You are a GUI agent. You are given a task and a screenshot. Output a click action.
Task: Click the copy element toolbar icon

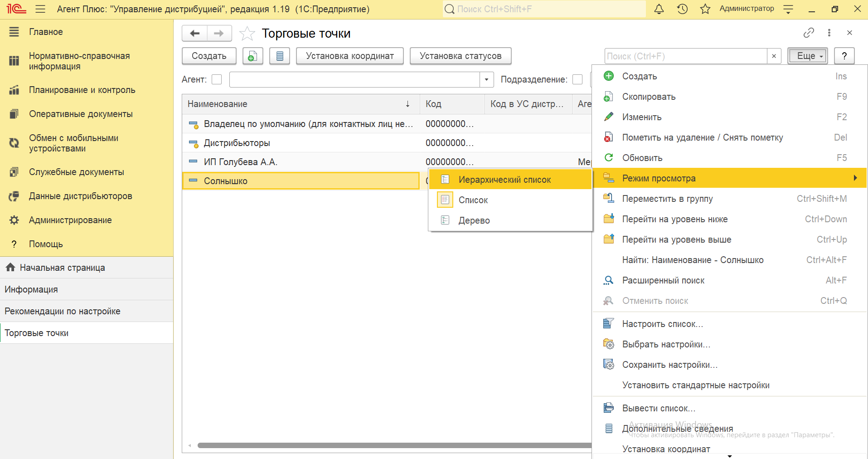[x=253, y=56]
